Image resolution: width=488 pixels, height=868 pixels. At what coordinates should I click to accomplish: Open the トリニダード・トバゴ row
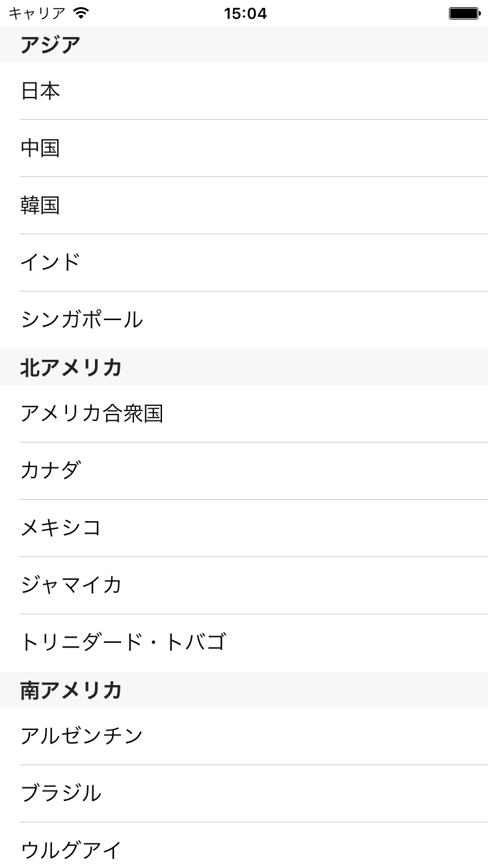coord(123,643)
